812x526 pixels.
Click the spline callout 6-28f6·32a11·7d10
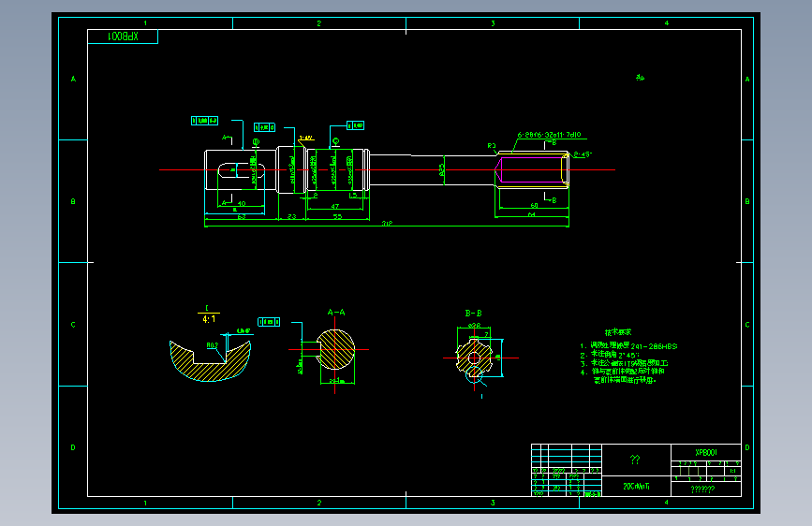549,135
